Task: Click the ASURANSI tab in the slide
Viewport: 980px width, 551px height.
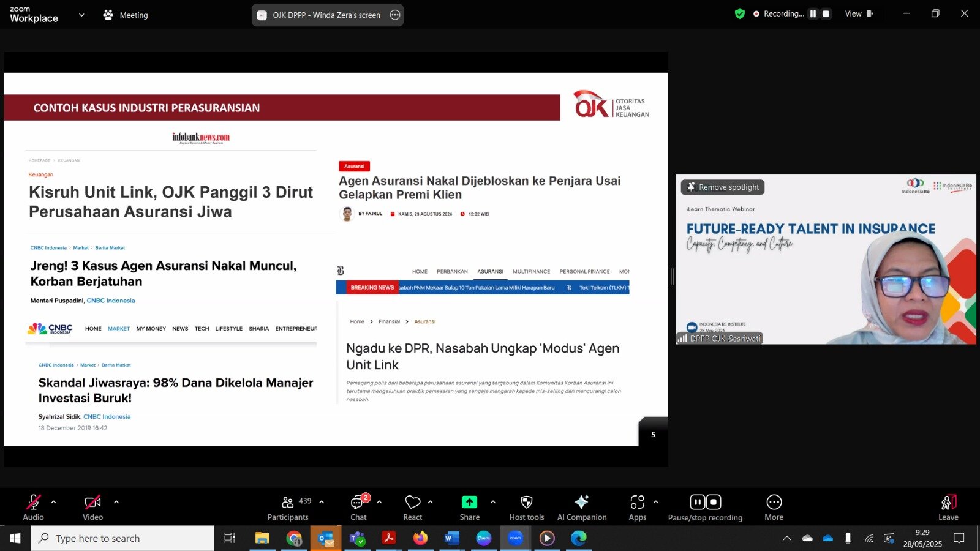Action: pyautogui.click(x=490, y=271)
